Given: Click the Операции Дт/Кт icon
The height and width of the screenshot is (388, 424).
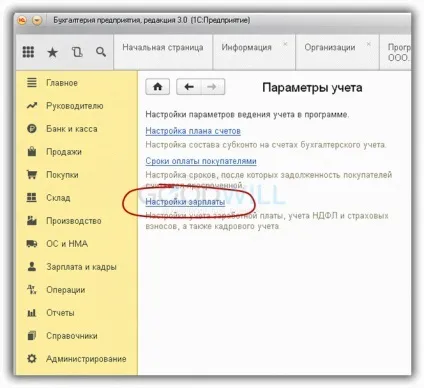Looking at the screenshot, I should click(32, 289).
